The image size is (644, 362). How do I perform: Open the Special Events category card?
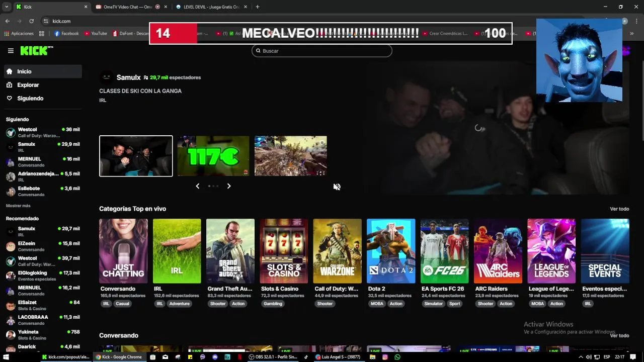click(x=605, y=251)
